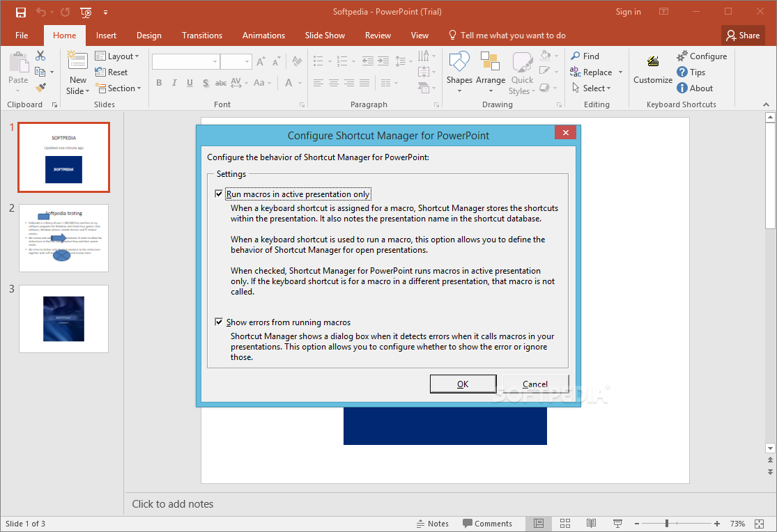Click the zoom slider handle
Viewport: 777px width, 532px height.
pyautogui.click(x=667, y=524)
